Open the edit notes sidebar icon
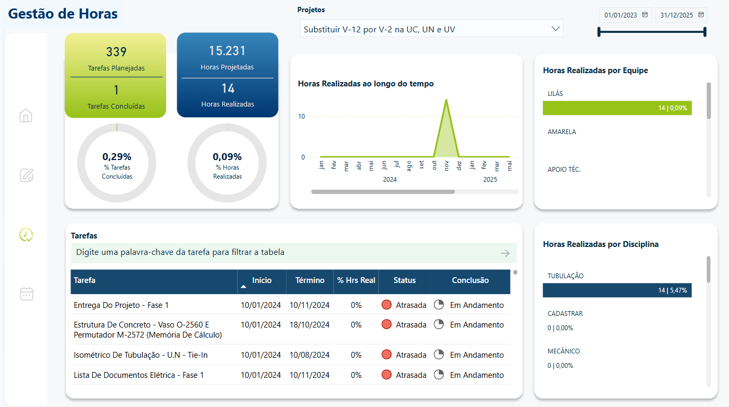729x407 pixels. (x=27, y=175)
